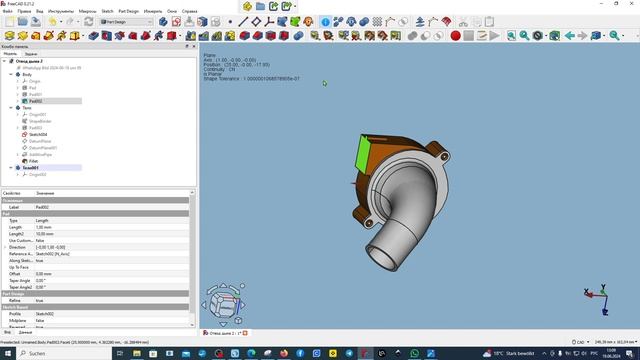Start macro recording with red circle

[456, 36]
